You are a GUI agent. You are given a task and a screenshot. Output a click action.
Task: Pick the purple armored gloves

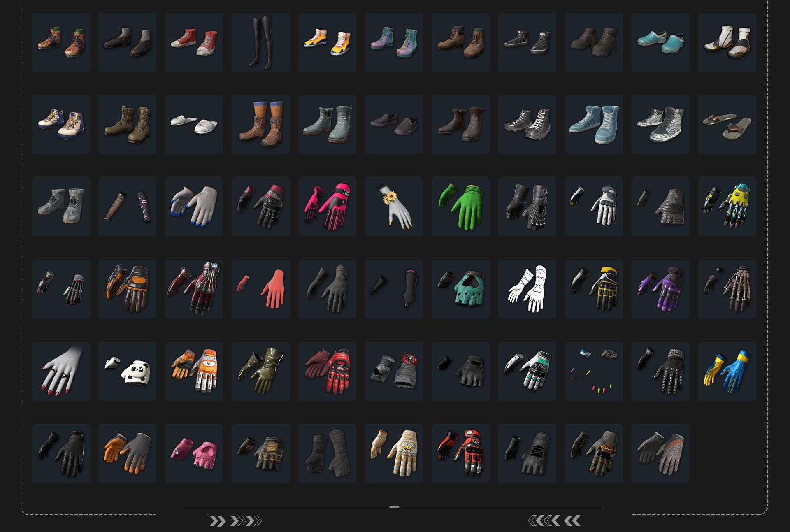coord(660,289)
